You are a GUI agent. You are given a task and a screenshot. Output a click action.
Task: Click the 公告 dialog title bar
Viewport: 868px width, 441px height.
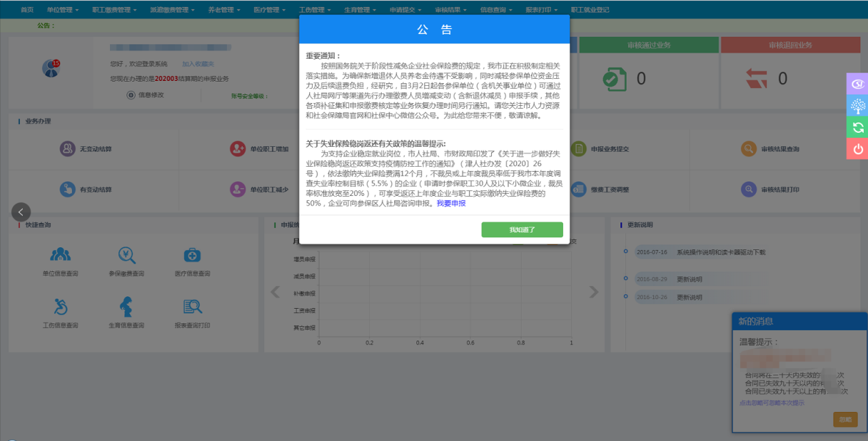[x=434, y=30]
